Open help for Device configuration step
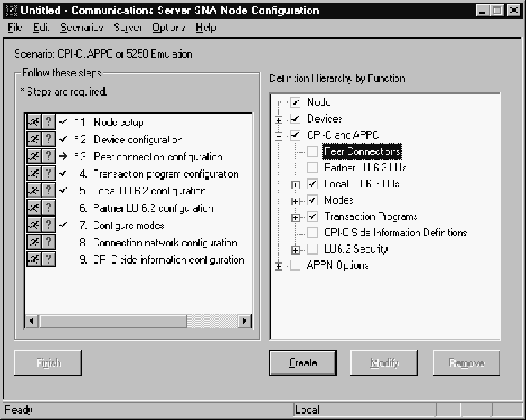This screenshot has height=420, width=526. pyautogui.click(x=48, y=139)
